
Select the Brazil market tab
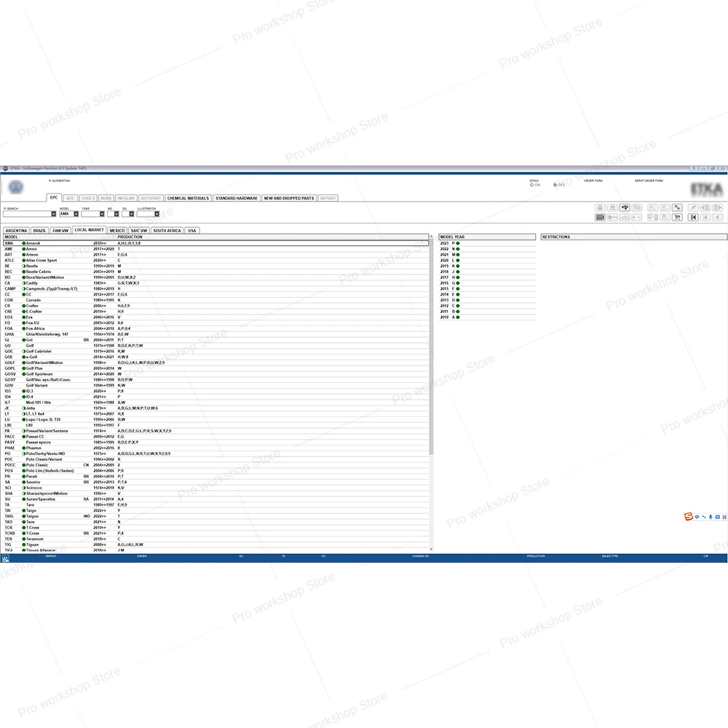[40, 231]
